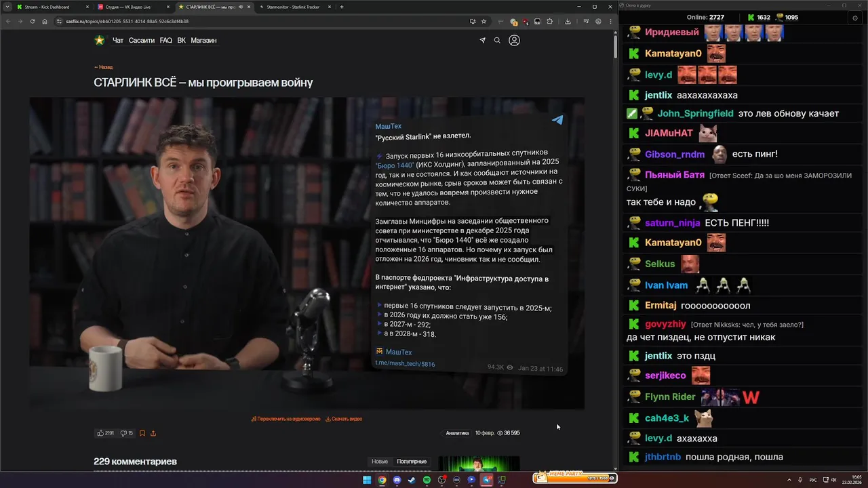Open a new browser tab
This screenshot has height=488, width=868.
click(x=342, y=7)
